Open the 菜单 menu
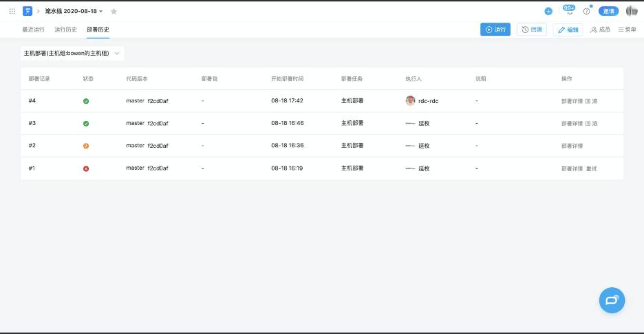This screenshot has width=644, height=334. tap(627, 30)
